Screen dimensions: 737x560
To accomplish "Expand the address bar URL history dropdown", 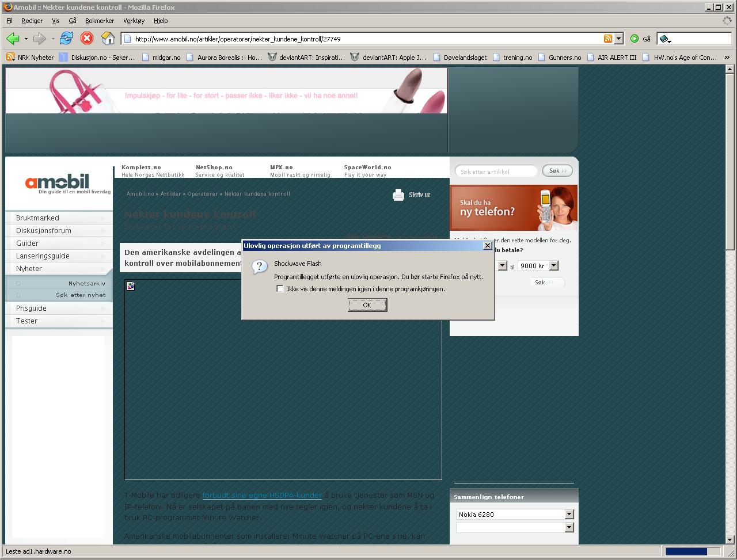I will pos(619,39).
